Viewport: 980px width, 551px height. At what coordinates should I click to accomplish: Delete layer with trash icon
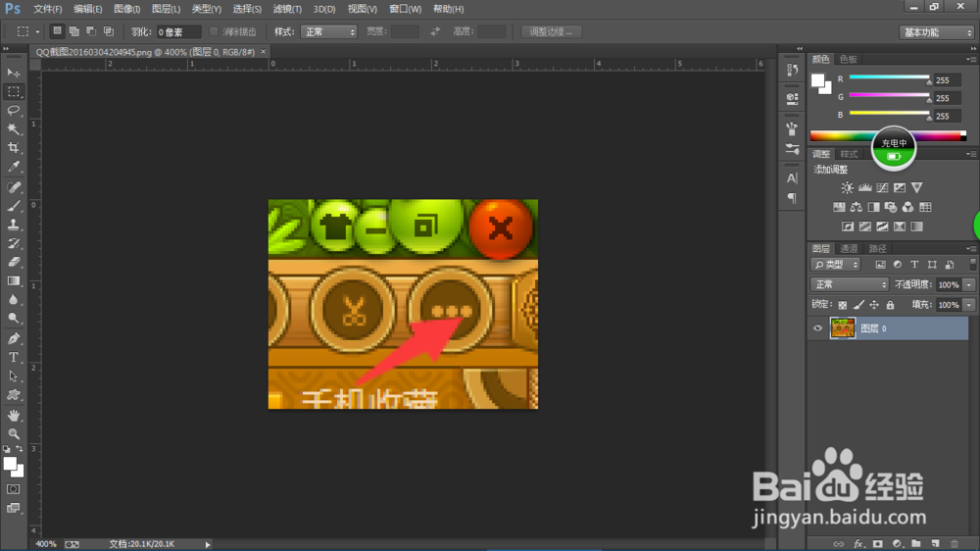click(x=955, y=543)
